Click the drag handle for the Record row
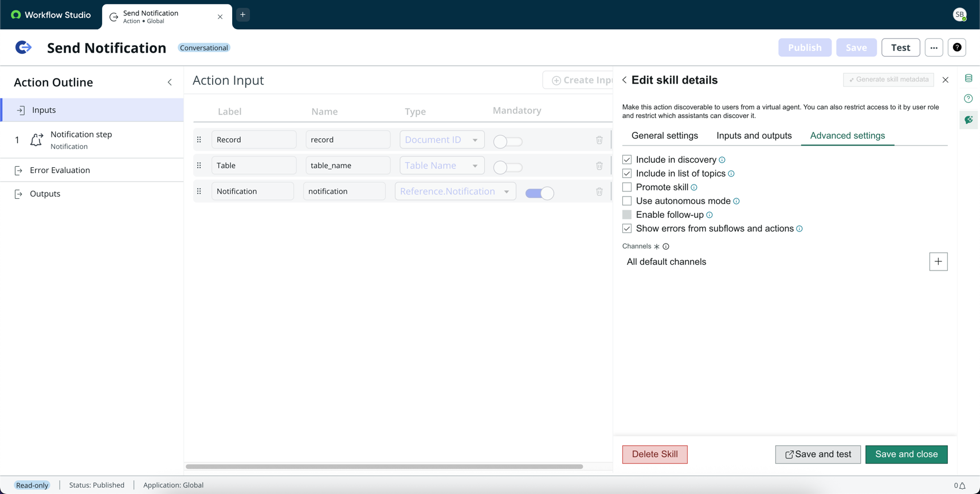Image resolution: width=980 pixels, height=494 pixels. click(x=199, y=140)
